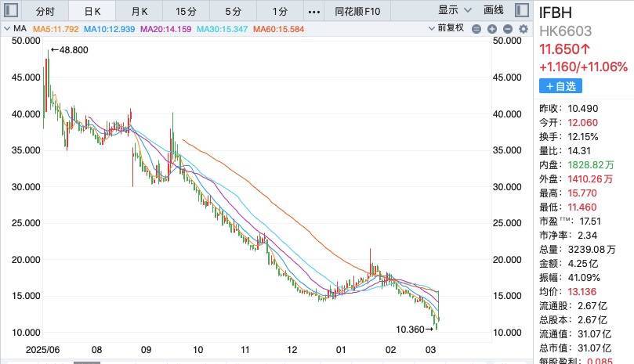
Task: Add IFBH to watchlist with 自选
Action: click(x=561, y=85)
